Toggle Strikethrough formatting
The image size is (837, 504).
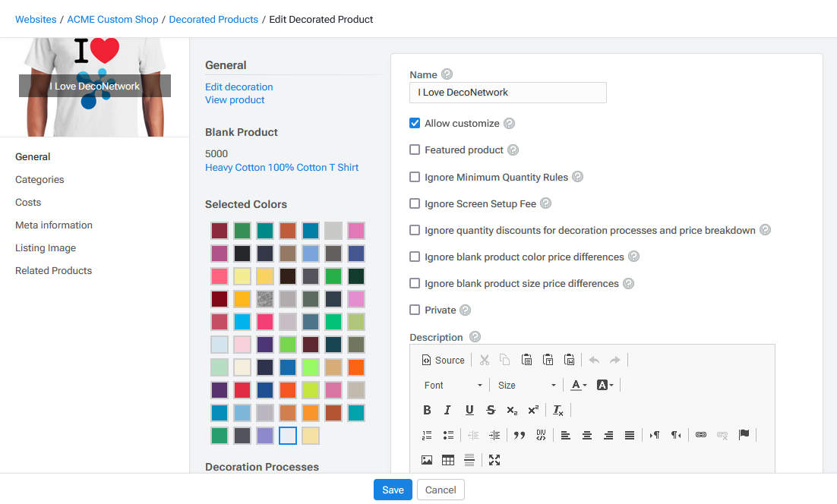point(491,410)
